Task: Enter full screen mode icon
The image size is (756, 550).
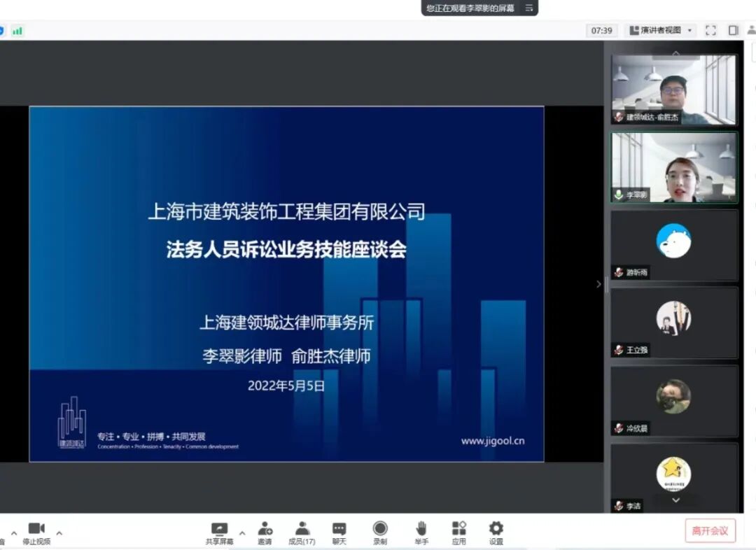Action: point(710,30)
